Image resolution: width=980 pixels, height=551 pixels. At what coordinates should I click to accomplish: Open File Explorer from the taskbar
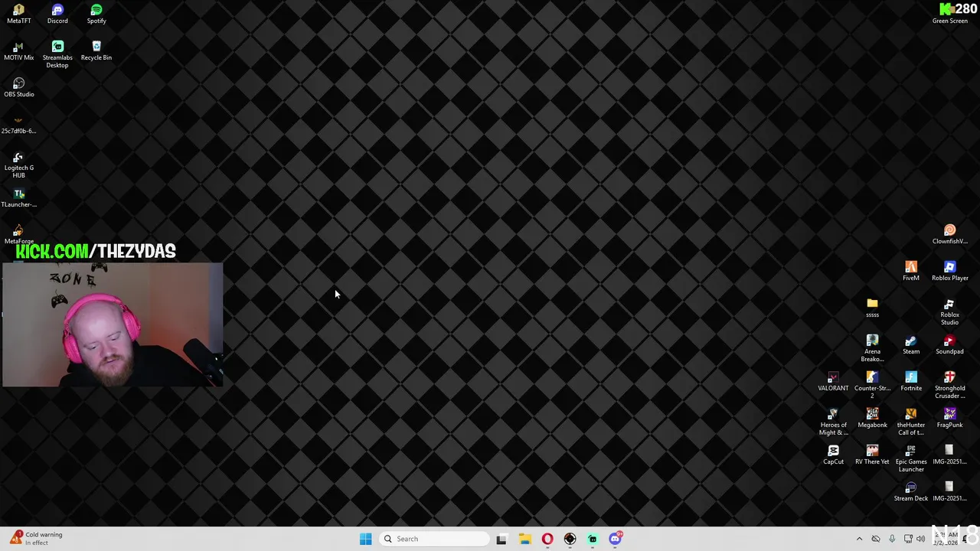coord(524,539)
